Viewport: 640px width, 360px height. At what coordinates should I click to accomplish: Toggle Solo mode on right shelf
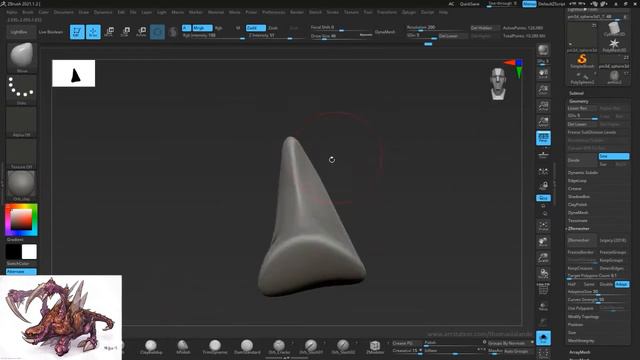tap(543, 338)
